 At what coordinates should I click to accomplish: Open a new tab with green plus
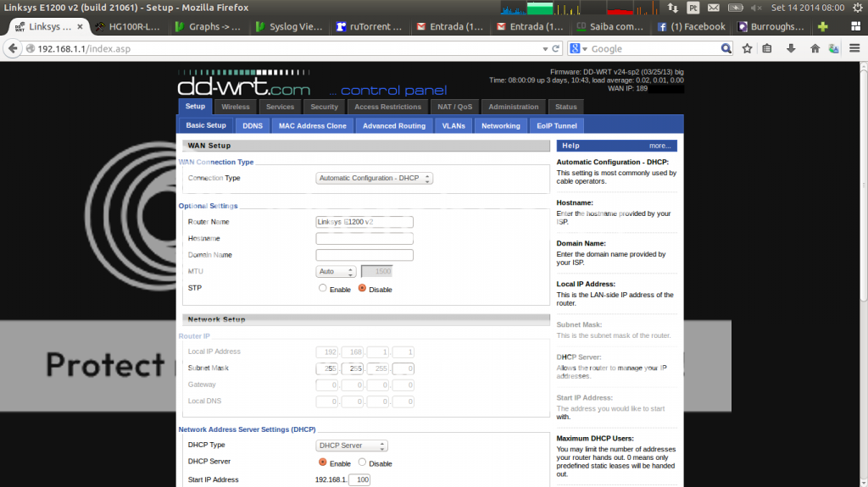pyautogui.click(x=822, y=26)
